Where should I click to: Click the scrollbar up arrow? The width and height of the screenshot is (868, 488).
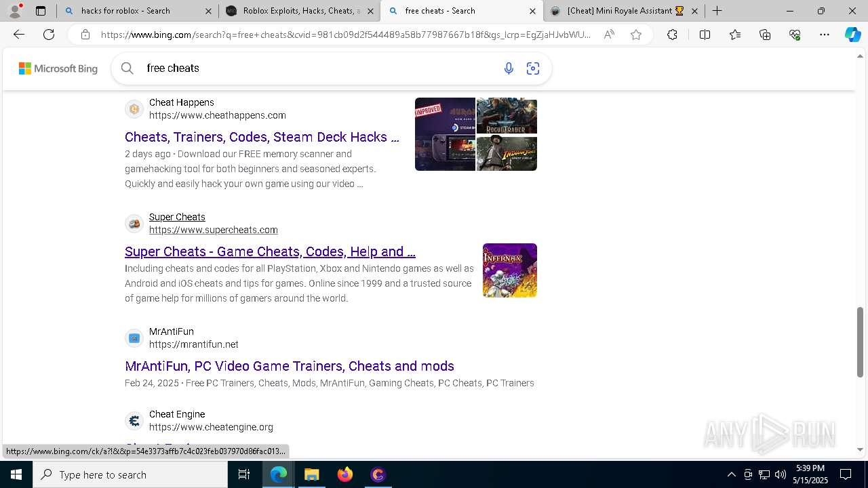(x=860, y=56)
